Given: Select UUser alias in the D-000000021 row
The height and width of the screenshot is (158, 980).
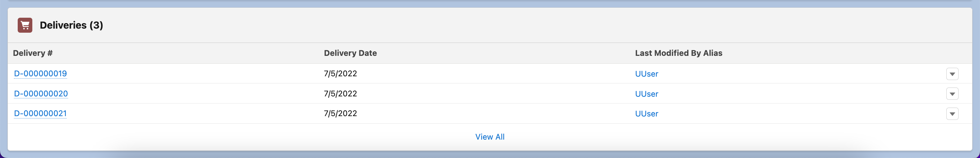Looking at the screenshot, I should [x=647, y=114].
